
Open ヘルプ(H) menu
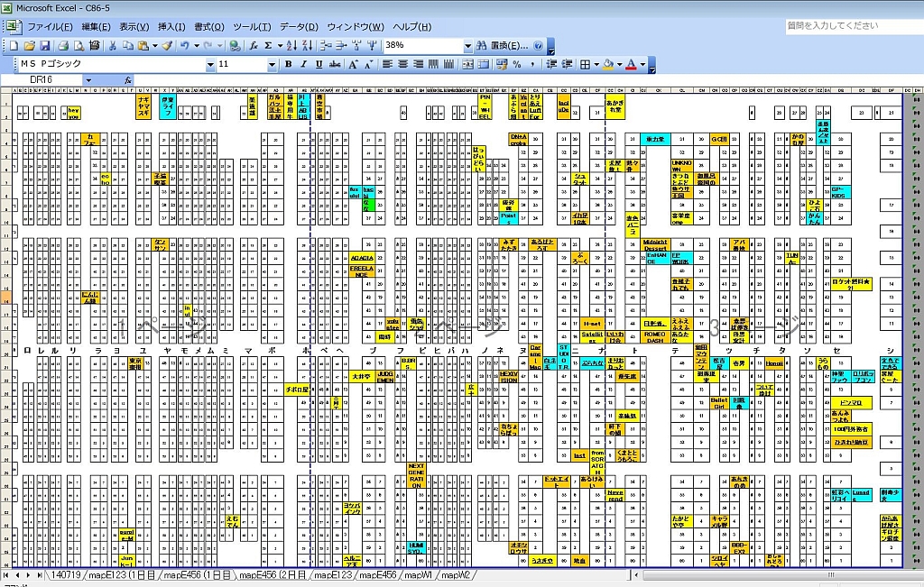pos(411,26)
